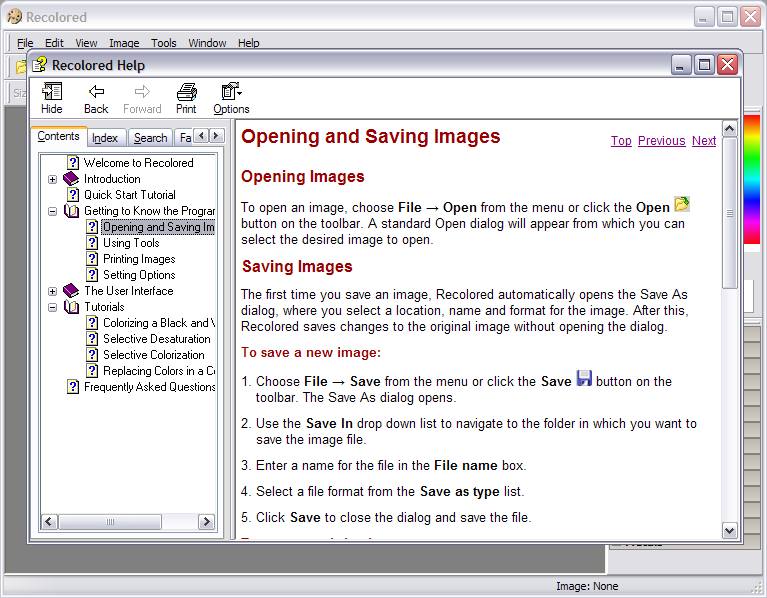Screen dimensions: 767x598
Task: Click the contents tree horizontal scrollbar thumb
Action: pos(110,522)
